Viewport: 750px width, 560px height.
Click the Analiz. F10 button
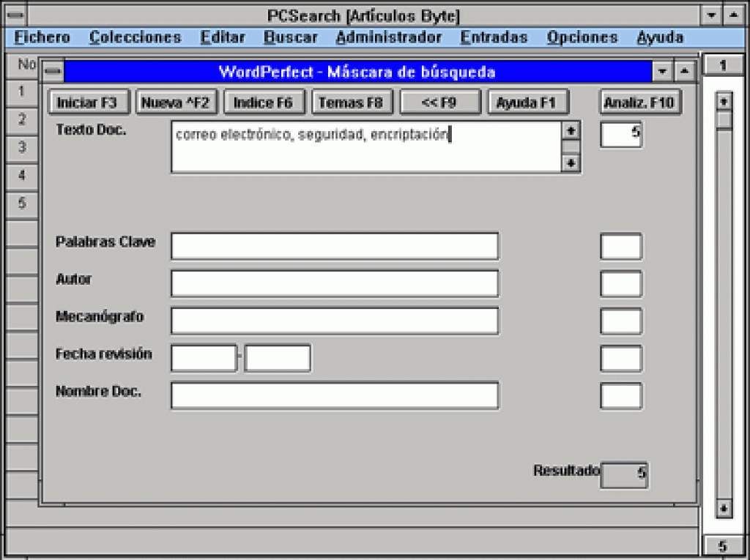[639, 102]
